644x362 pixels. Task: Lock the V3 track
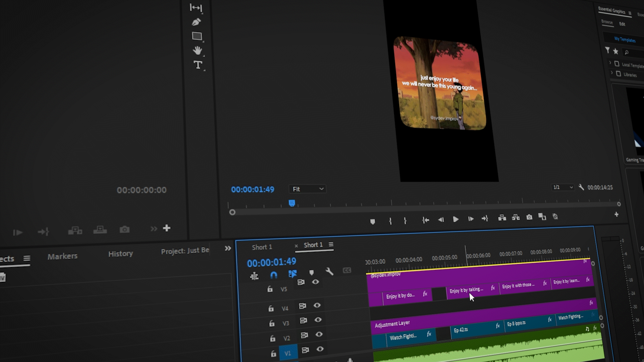coord(272,323)
